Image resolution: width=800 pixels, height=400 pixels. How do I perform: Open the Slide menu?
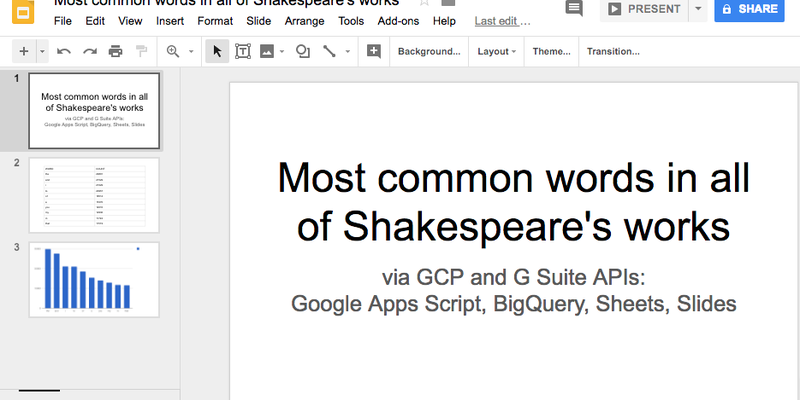(x=259, y=21)
